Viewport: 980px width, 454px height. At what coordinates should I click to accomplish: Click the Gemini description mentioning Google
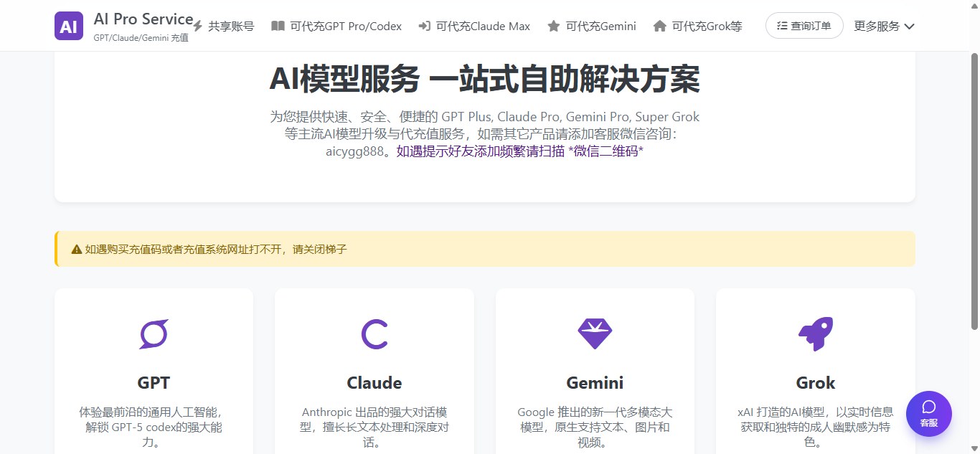[595, 427]
